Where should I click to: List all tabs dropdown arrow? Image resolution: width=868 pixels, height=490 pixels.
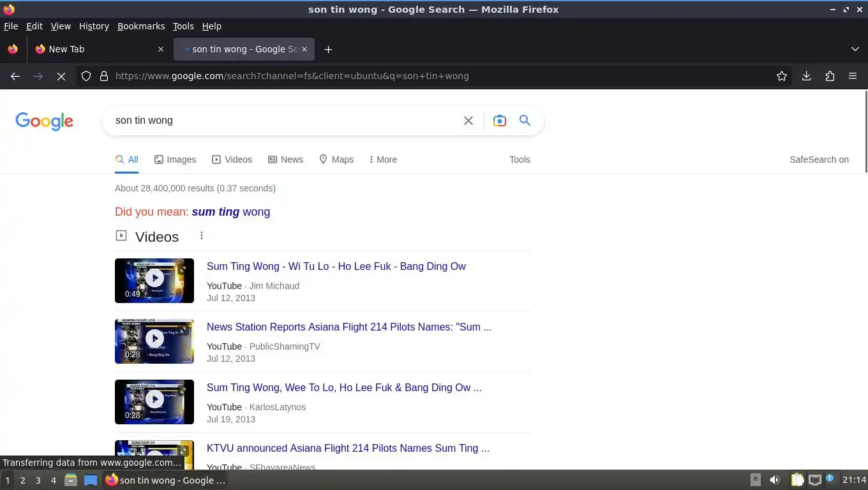click(x=855, y=49)
